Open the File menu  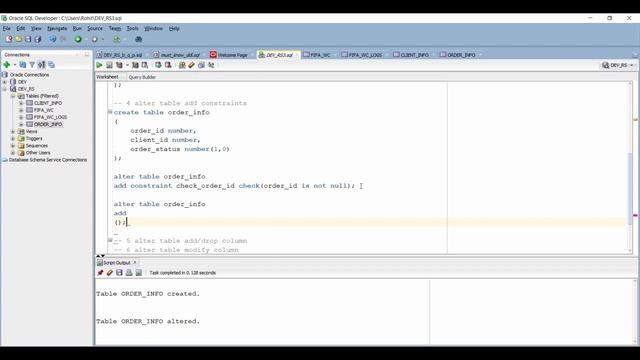(7, 29)
